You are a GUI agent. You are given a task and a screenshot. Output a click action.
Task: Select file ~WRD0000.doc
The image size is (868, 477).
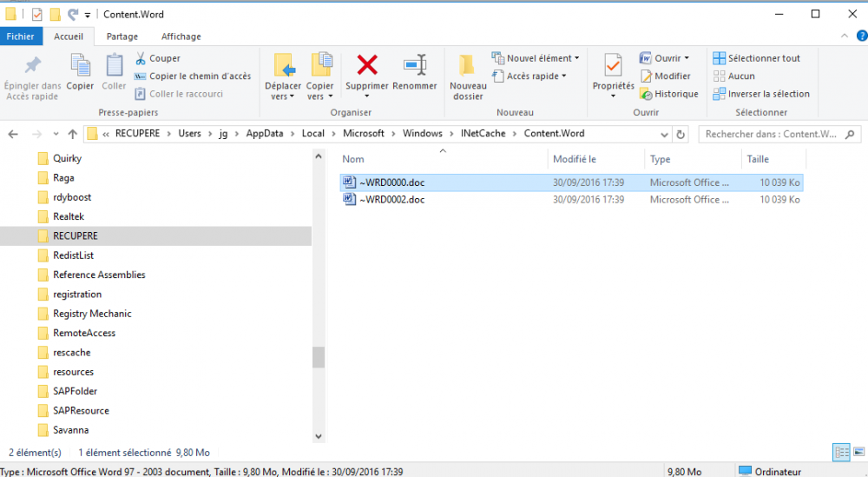coord(571,182)
